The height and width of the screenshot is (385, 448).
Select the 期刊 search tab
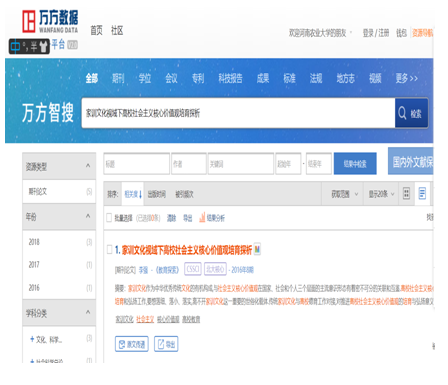pyautogui.click(x=118, y=78)
